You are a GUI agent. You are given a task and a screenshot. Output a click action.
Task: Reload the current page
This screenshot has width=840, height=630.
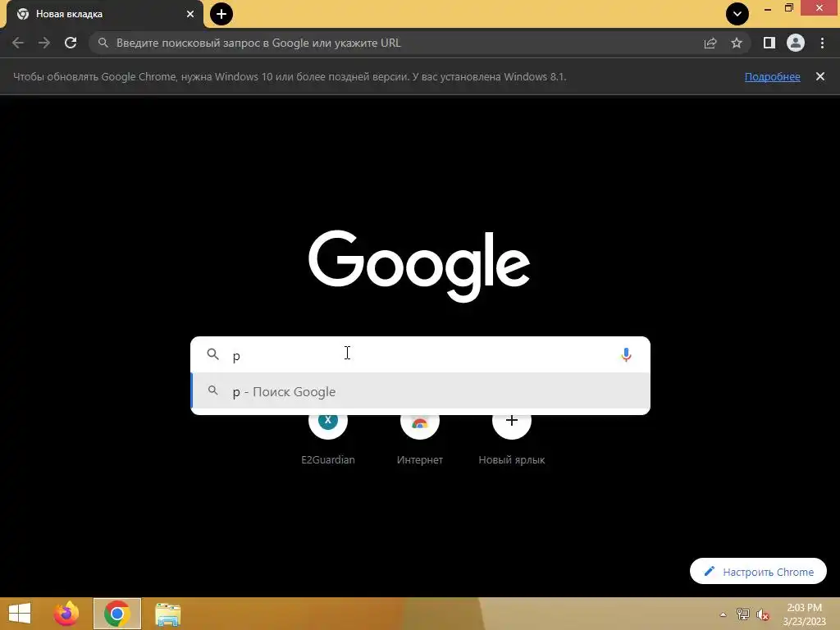71,43
